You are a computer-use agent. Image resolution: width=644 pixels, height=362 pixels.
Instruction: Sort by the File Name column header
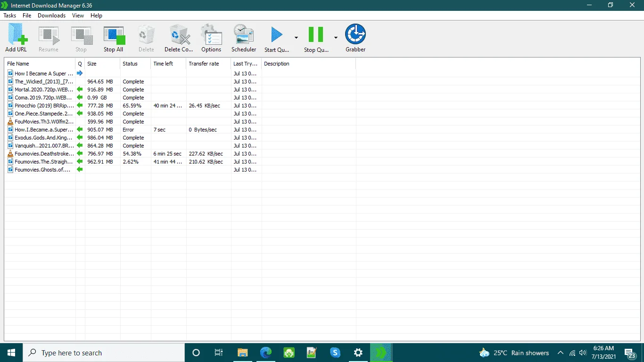(40, 64)
